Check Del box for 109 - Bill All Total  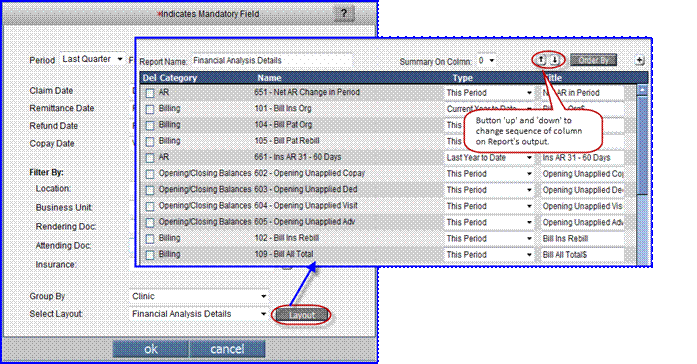(150, 255)
